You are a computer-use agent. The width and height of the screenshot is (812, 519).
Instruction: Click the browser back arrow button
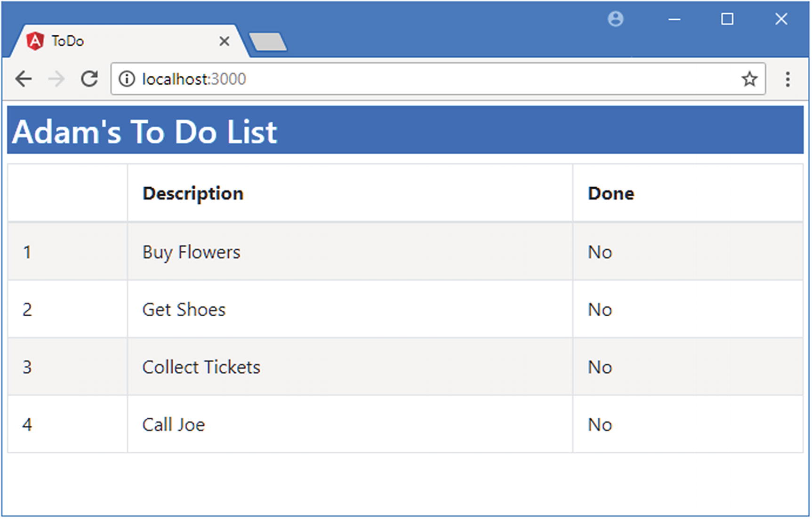click(24, 79)
